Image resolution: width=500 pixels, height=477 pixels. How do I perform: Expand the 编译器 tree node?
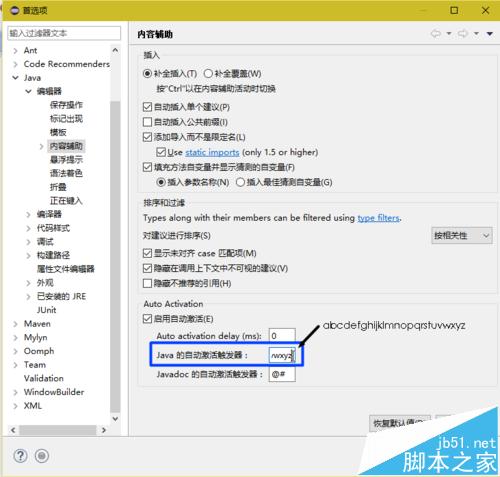(x=28, y=215)
